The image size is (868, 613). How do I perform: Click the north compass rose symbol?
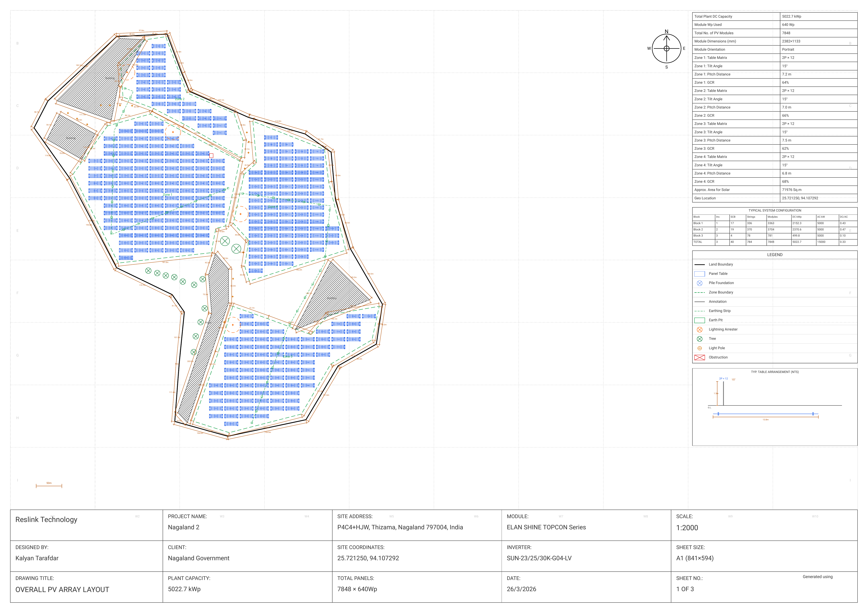coord(666,48)
